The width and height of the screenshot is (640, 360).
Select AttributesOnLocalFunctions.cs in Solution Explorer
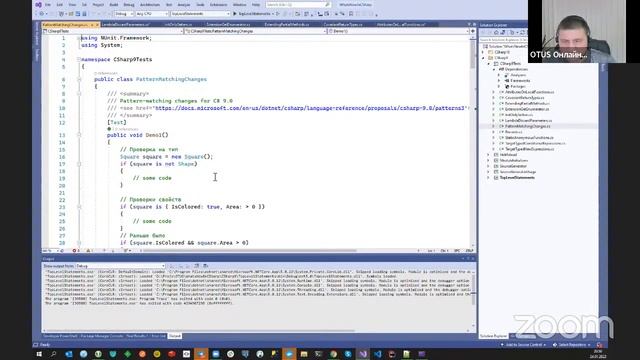click(529, 92)
